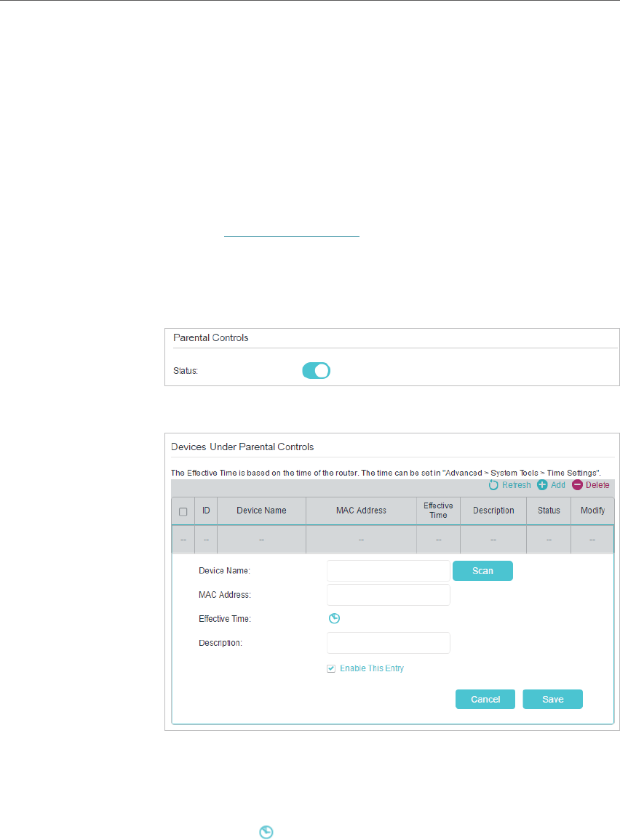The height and width of the screenshot is (840, 620).
Task: Click the Add text label
Action: (558, 485)
